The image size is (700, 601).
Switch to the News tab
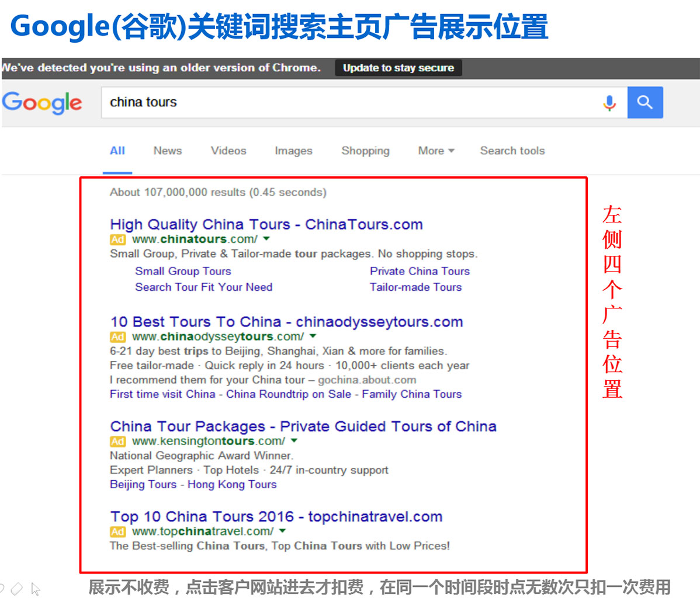(x=168, y=151)
